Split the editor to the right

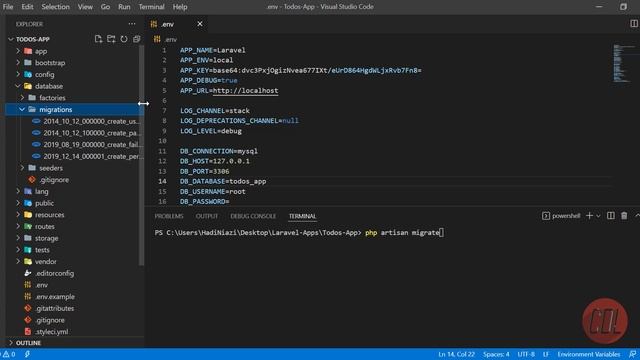634,24
